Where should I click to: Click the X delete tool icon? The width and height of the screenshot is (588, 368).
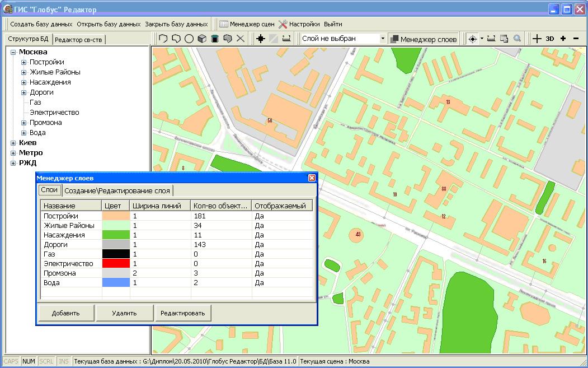tap(241, 39)
